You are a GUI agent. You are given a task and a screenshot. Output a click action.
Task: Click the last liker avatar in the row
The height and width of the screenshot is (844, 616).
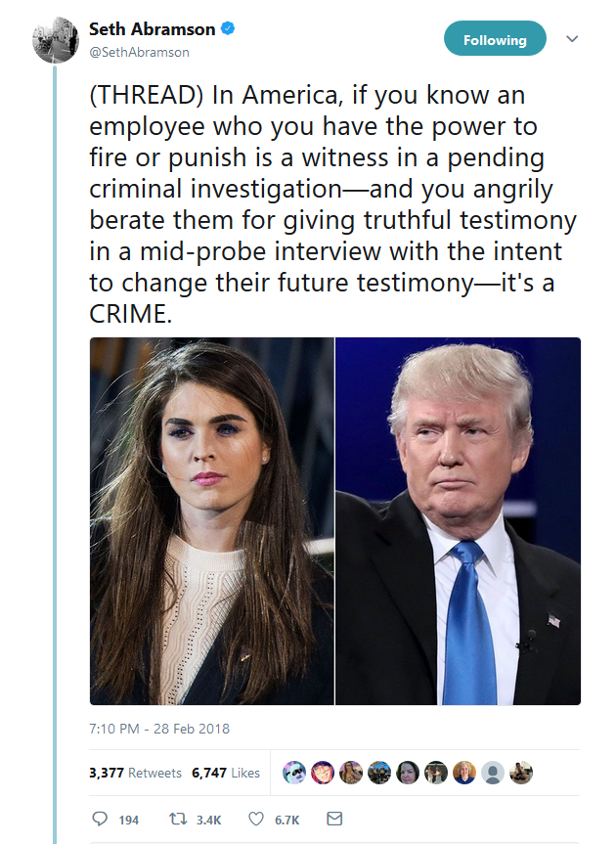521,773
